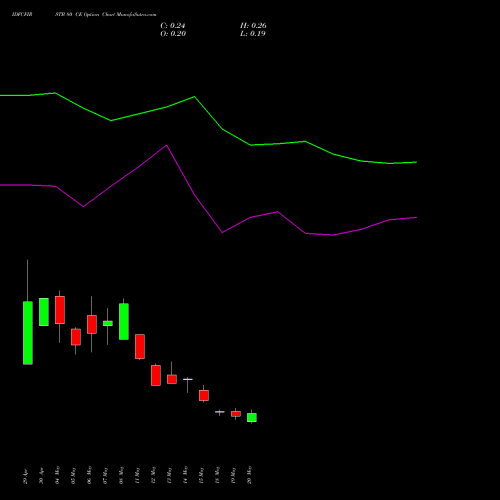Select the 14 May doji candle
The height and width of the screenshot is (500, 500).
[x=188, y=379]
